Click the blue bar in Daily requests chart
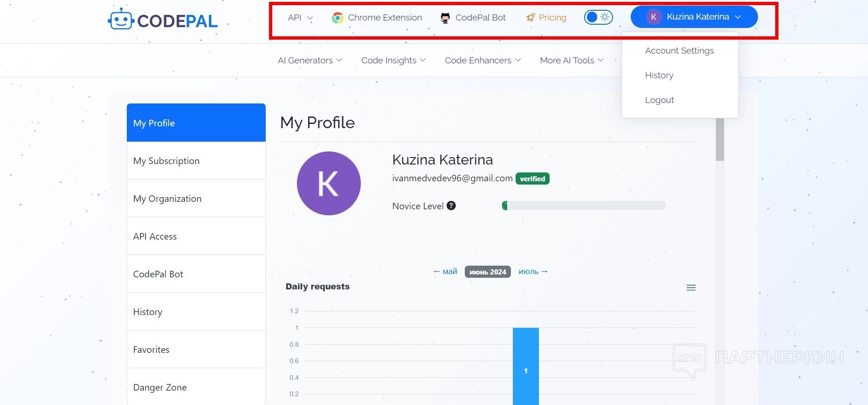 pyautogui.click(x=526, y=366)
